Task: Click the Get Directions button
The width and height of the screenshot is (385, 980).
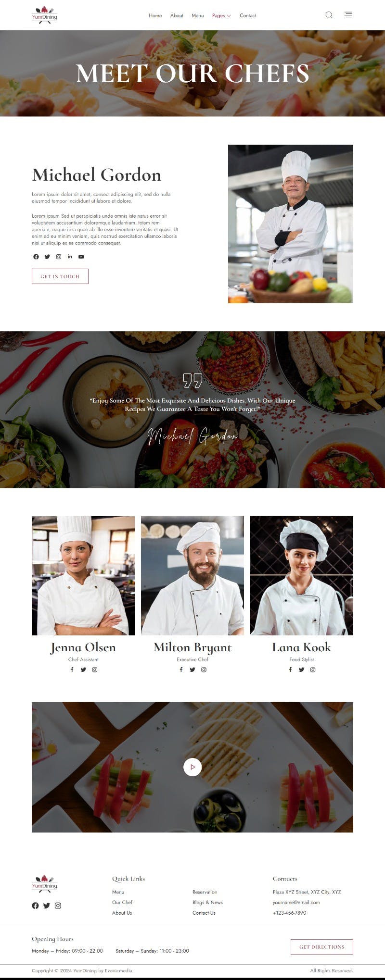Action: click(x=322, y=947)
